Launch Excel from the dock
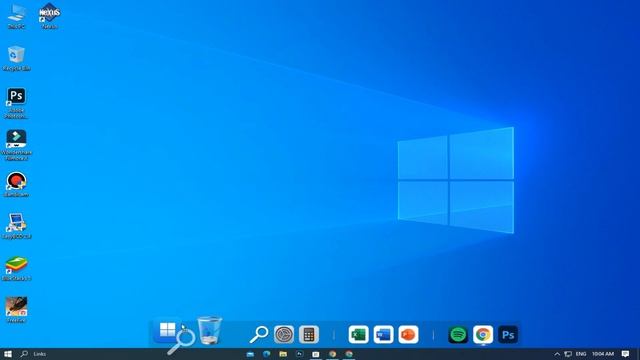This screenshot has width=640, height=360. [x=358, y=335]
